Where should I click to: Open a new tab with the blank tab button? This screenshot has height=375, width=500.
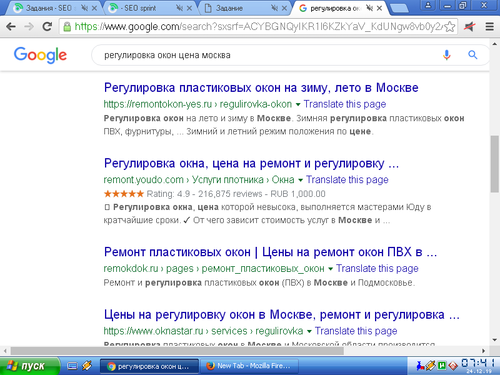coord(399,8)
